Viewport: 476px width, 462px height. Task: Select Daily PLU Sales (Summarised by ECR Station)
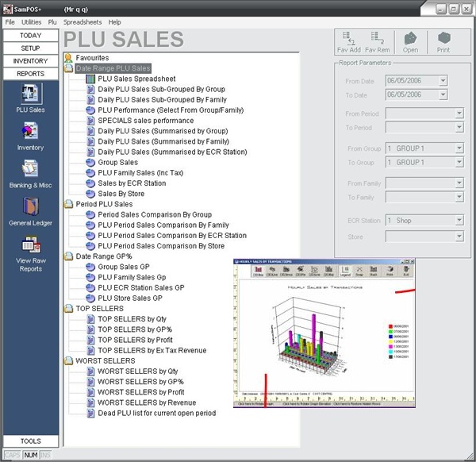tap(172, 152)
